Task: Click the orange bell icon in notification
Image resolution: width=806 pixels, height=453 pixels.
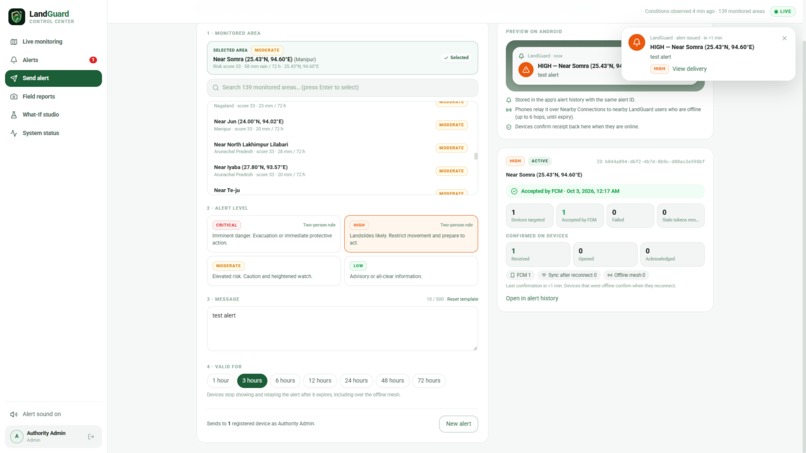Action: click(636, 42)
